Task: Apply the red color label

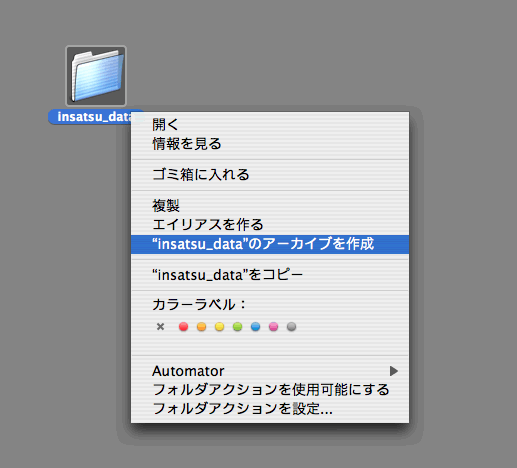Action: click(183, 327)
